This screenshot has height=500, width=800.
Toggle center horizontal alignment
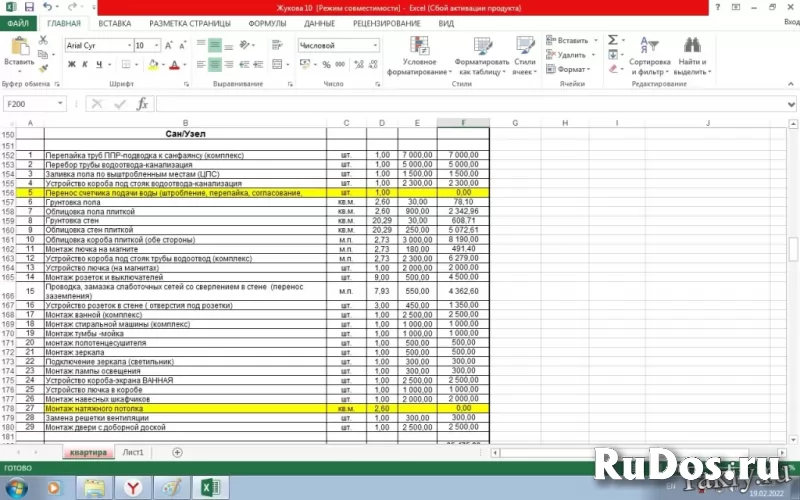[215, 65]
